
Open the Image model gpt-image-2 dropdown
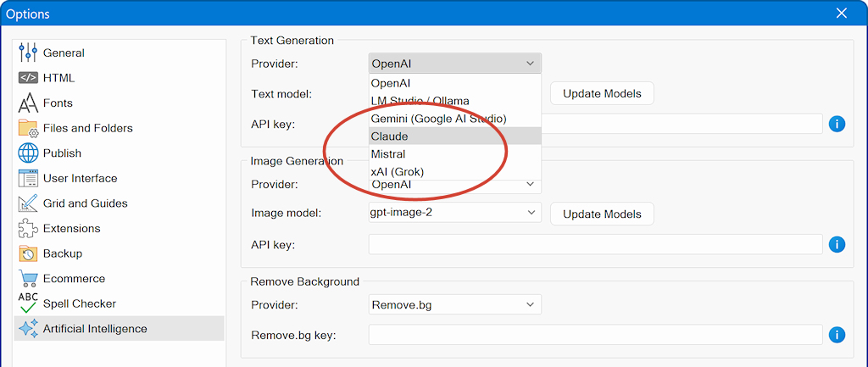(x=455, y=212)
